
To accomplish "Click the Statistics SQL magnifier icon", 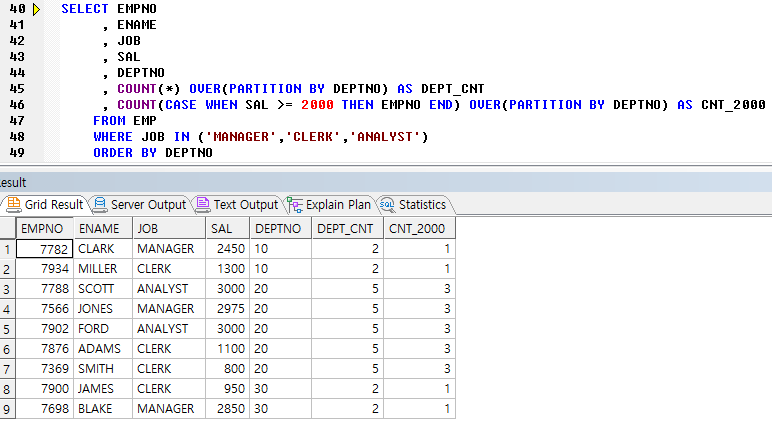I will pyautogui.click(x=387, y=205).
